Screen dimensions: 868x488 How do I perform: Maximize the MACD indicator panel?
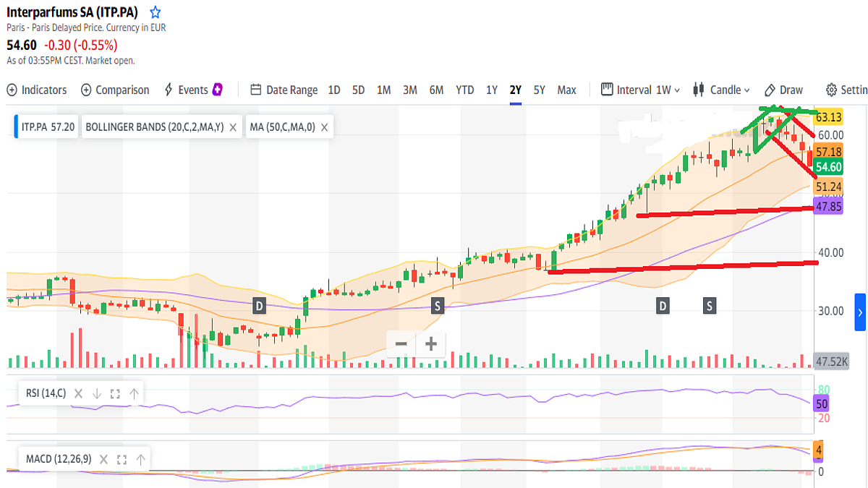coord(122,459)
